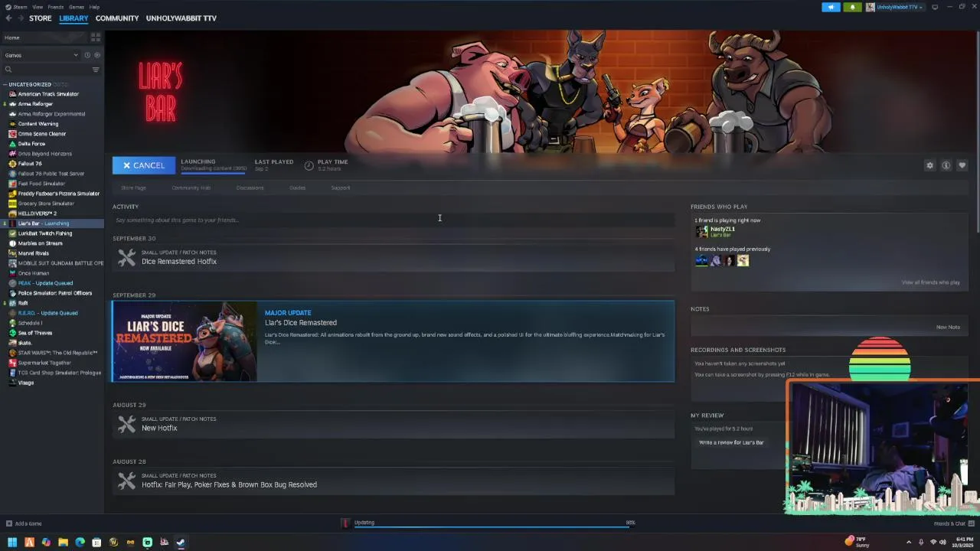This screenshot has height=551, width=980.
Task: Open the Guides link
Action: point(298,187)
